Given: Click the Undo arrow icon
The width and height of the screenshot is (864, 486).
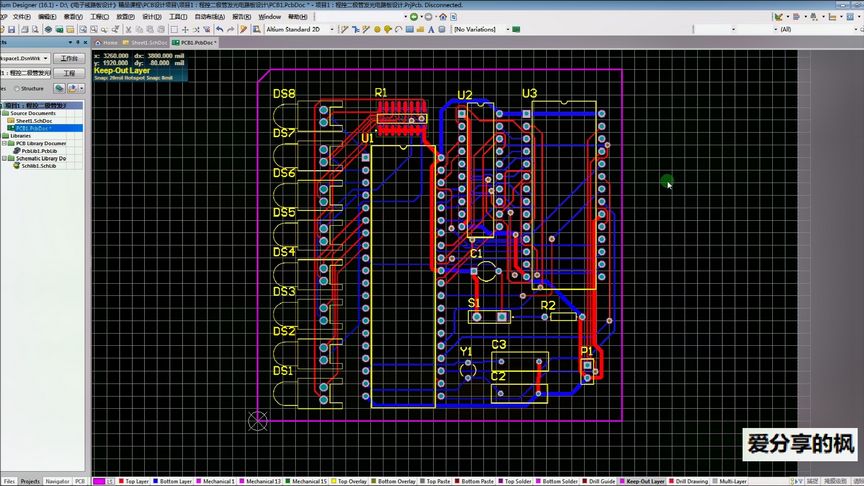Looking at the screenshot, I should click(x=220, y=29).
